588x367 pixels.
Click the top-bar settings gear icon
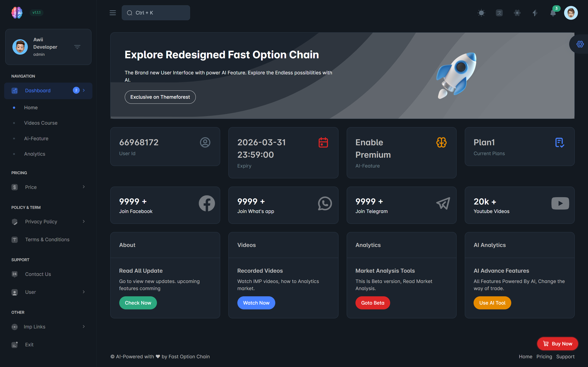pos(517,13)
